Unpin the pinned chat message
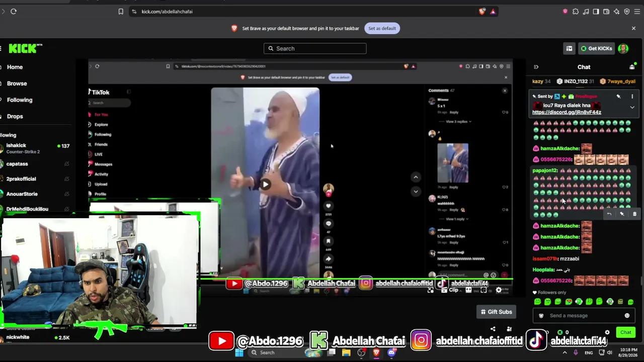644x362 pixels. (x=618, y=97)
